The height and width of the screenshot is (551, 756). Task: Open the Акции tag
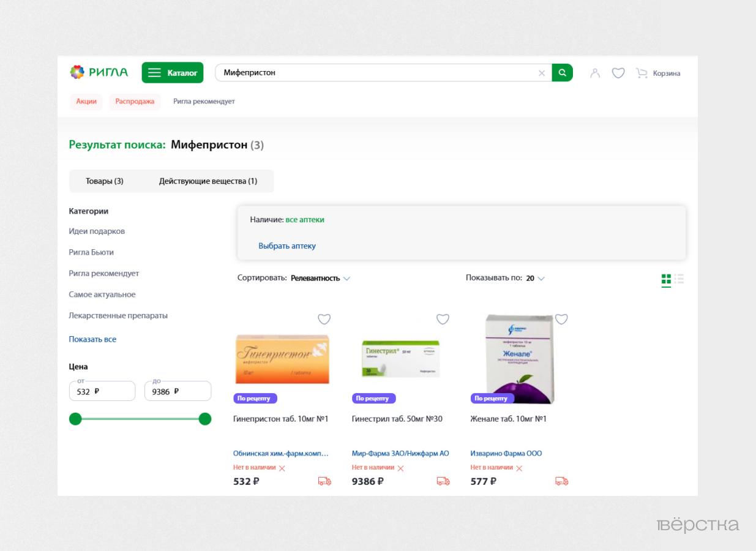(x=86, y=102)
